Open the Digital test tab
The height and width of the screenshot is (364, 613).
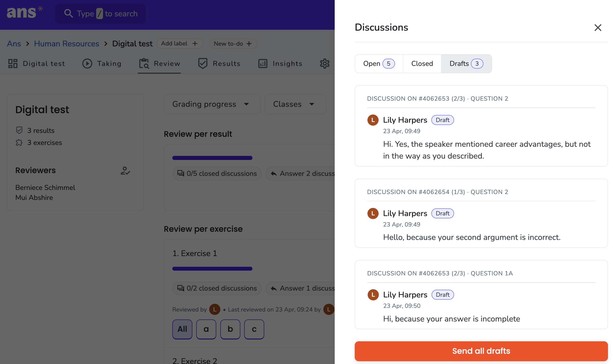tap(37, 64)
